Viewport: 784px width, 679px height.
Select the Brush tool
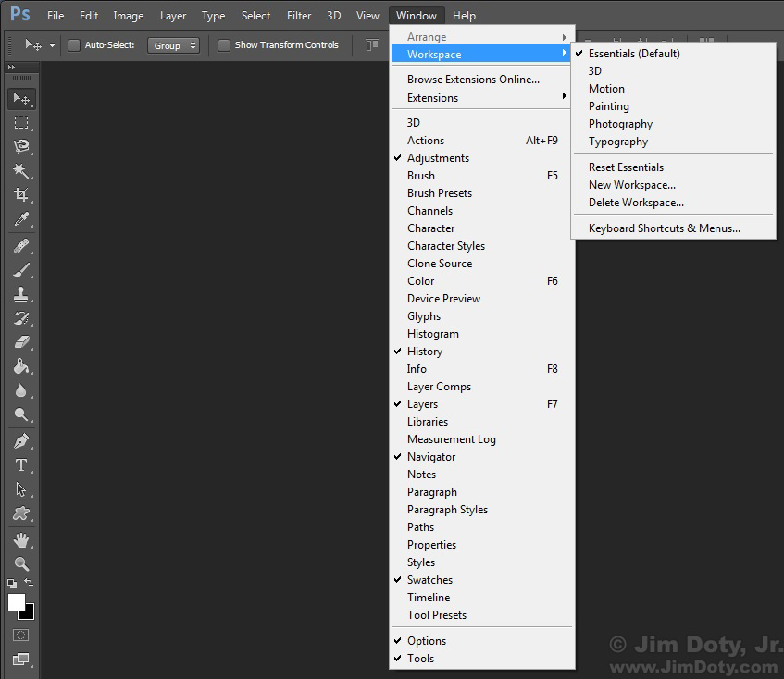[21, 270]
